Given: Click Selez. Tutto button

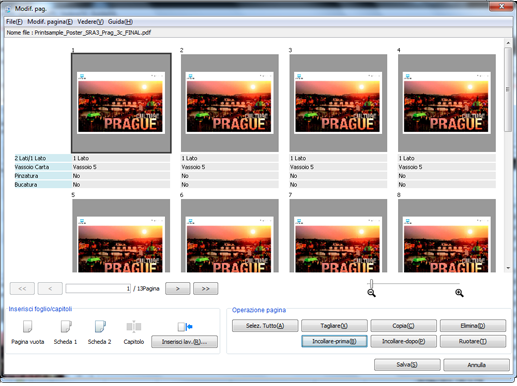Looking at the screenshot, I should pos(265,326).
